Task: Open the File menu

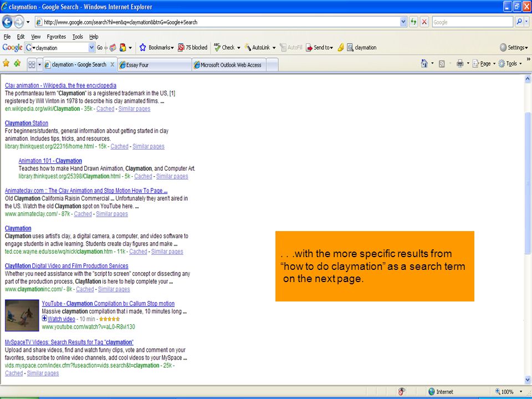Action: [7, 37]
